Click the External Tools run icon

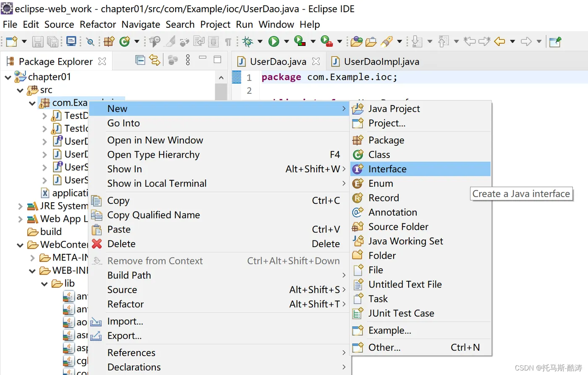tap(327, 41)
